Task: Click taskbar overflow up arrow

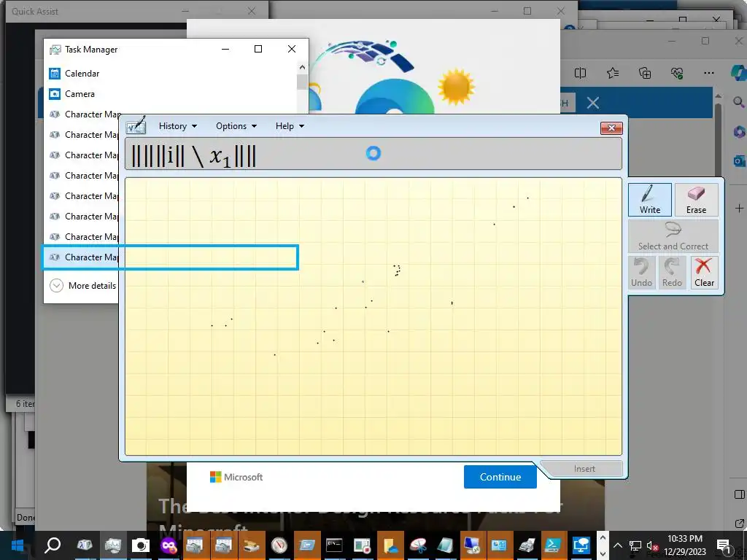Action: [603, 537]
